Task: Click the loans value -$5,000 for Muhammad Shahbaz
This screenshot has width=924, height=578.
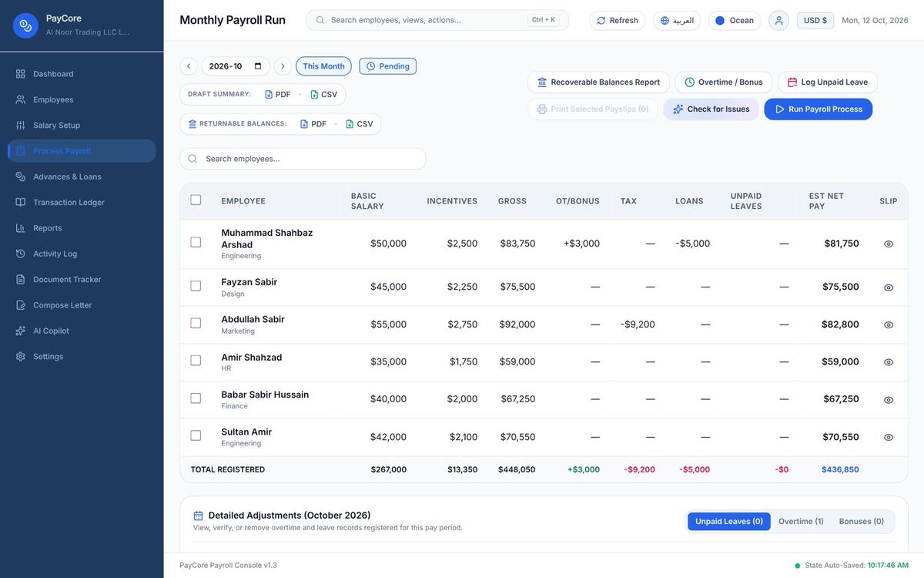Action: click(693, 244)
